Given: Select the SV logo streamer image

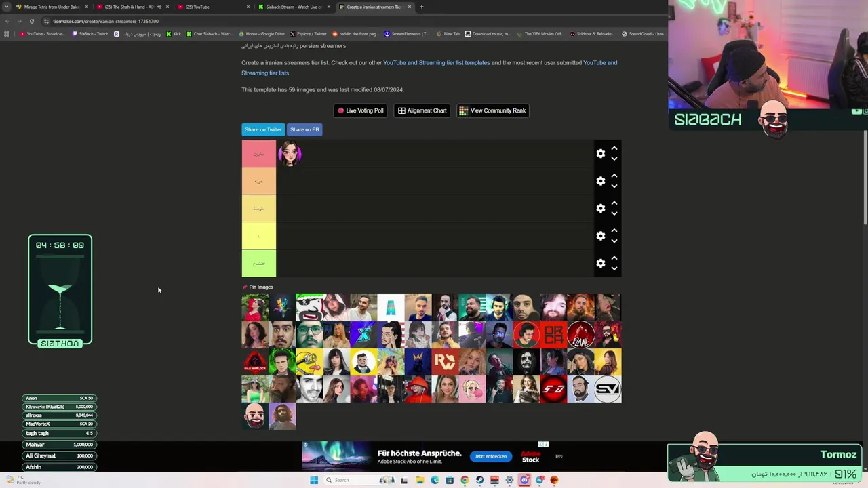Looking at the screenshot, I should tap(608, 389).
